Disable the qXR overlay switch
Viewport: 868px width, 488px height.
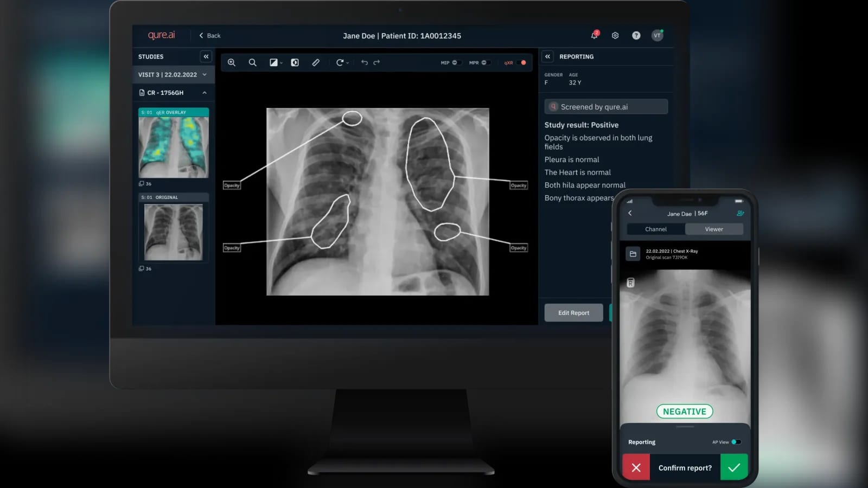(x=521, y=62)
